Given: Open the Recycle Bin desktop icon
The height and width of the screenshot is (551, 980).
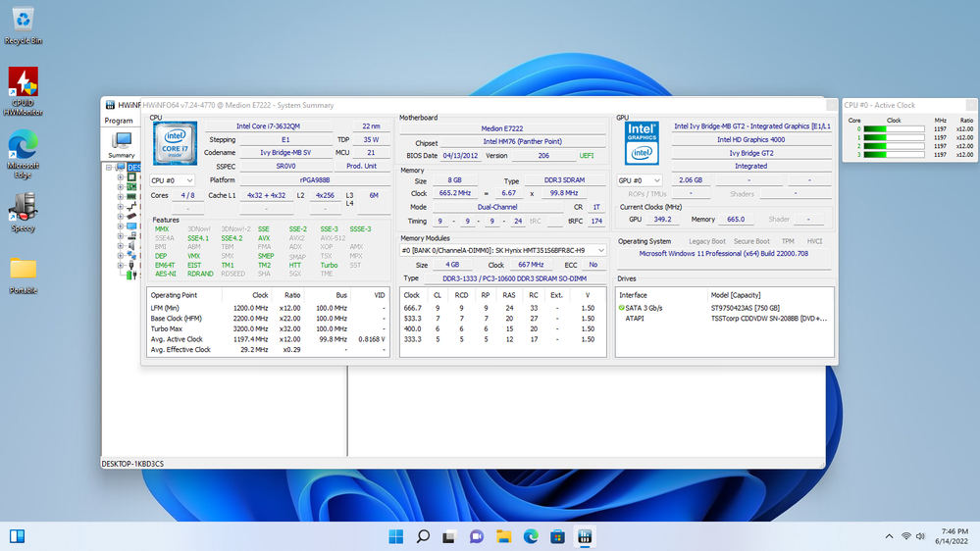Looking at the screenshot, I should point(23,20).
